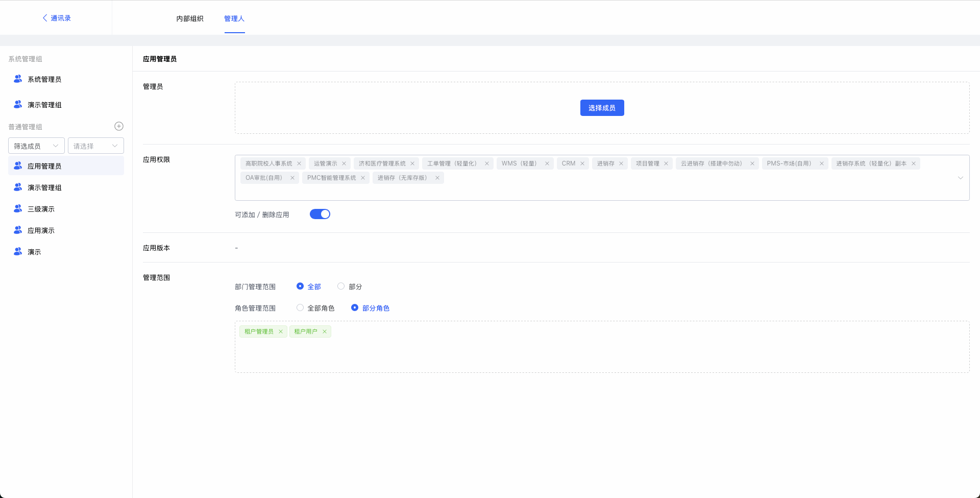980x498 pixels.
Task: Expand the 应用权限 tag selector arrow
Action: pos(960,178)
